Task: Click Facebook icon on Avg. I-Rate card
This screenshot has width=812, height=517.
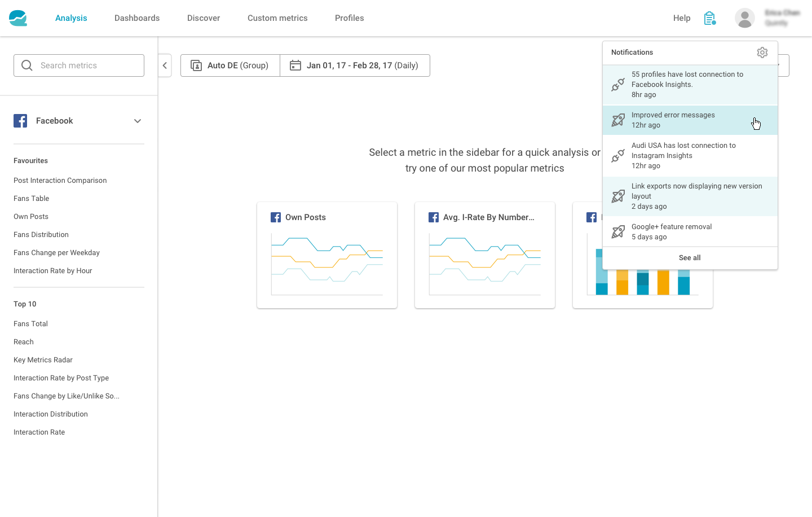Action: [x=434, y=217]
